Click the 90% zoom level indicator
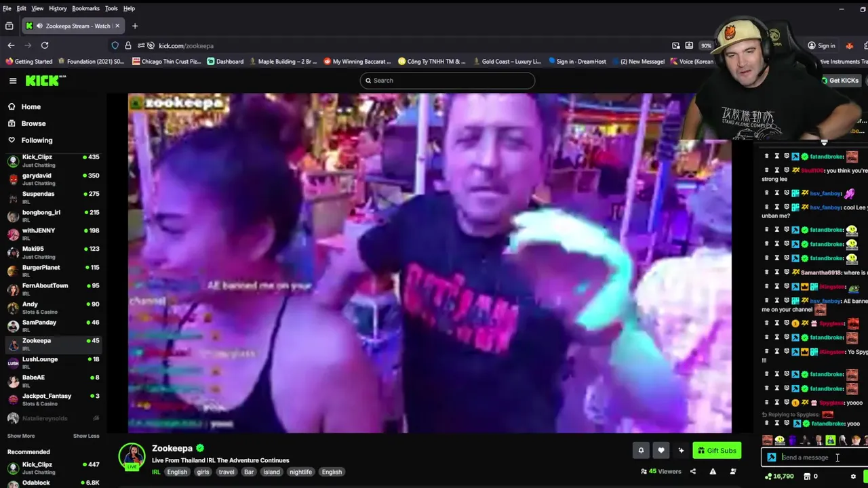This screenshot has height=488, width=868. 707,45
